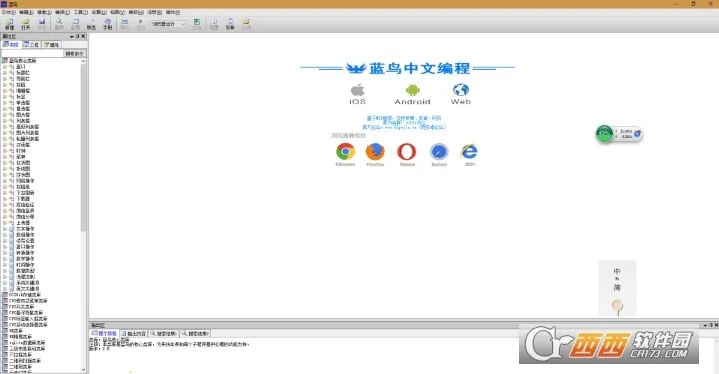This screenshot has height=374, width=719.
Task: Switch to the 工程 tab in left panel
Action: (31, 44)
